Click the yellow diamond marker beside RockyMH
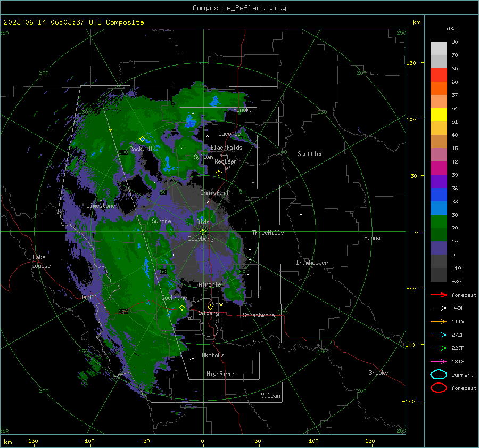 coord(142,139)
